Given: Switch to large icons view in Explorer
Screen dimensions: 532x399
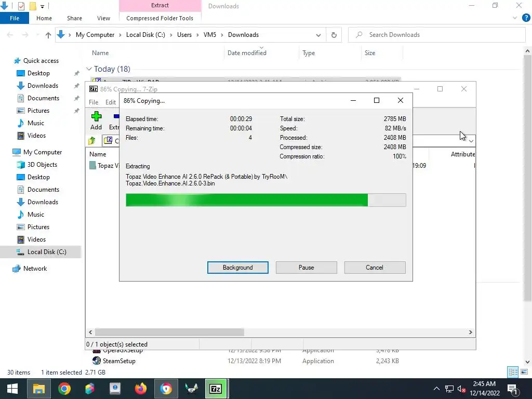Looking at the screenshot, I should [524, 372].
